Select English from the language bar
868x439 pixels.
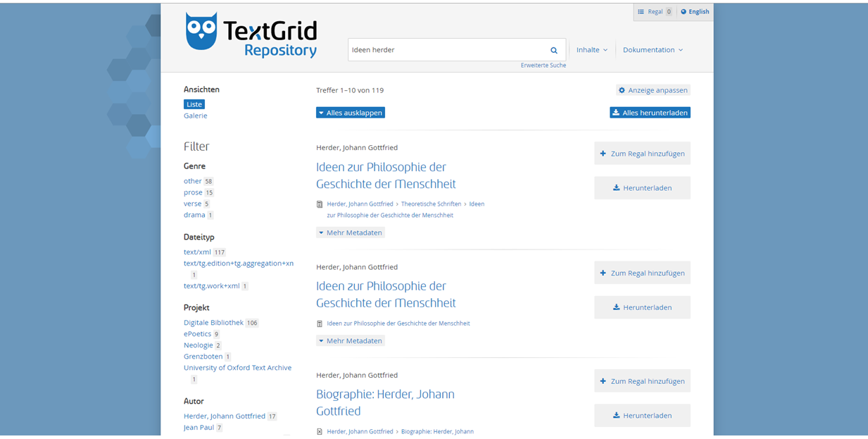(695, 11)
